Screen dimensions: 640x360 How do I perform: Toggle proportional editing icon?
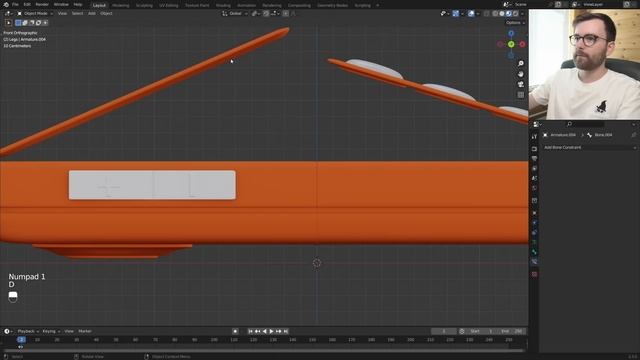click(x=286, y=13)
